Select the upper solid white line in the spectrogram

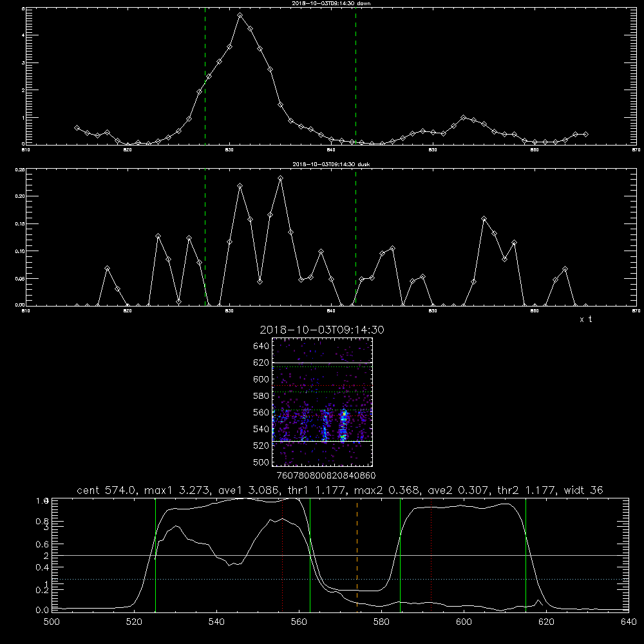click(x=323, y=363)
